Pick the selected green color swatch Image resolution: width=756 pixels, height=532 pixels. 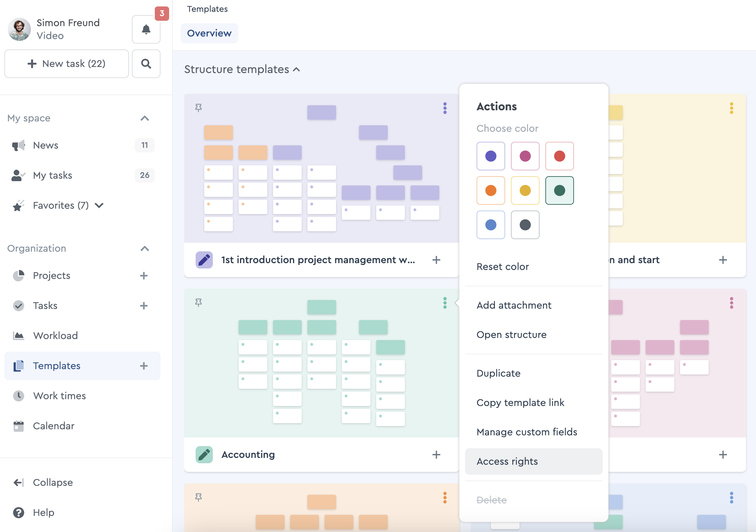click(x=560, y=190)
